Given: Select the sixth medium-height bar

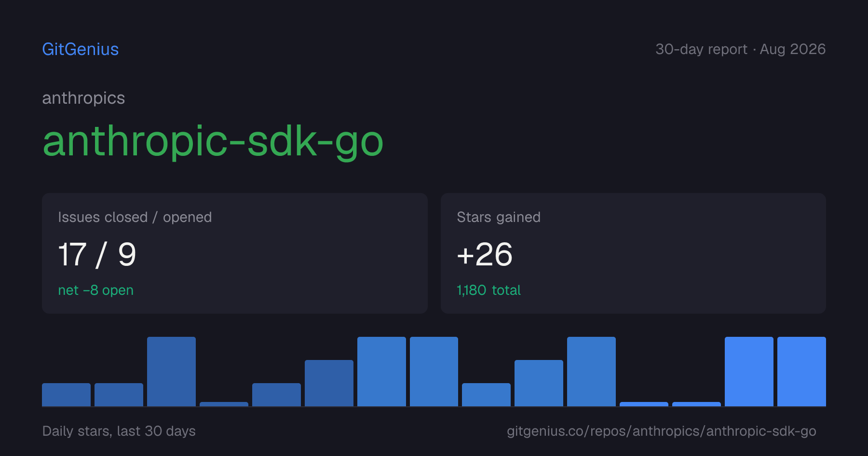Looking at the screenshot, I should (329, 383).
